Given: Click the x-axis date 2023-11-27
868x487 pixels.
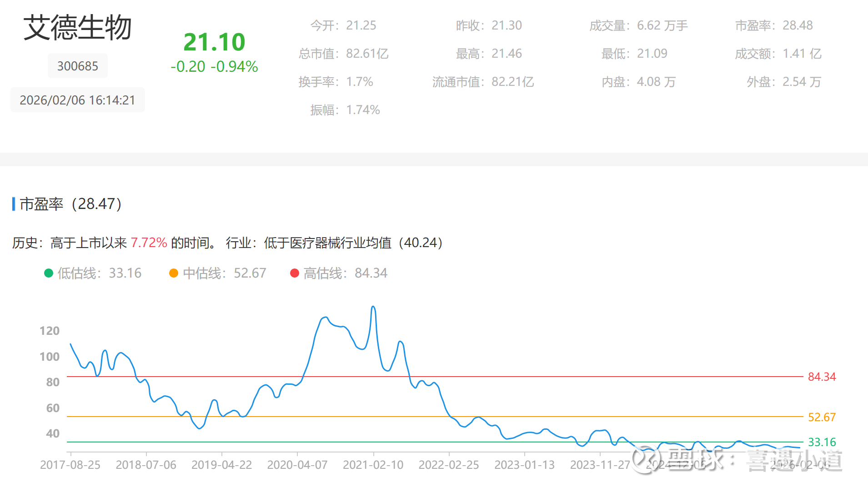Looking at the screenshot, I should pyautogui.click(x=600, y=465).
